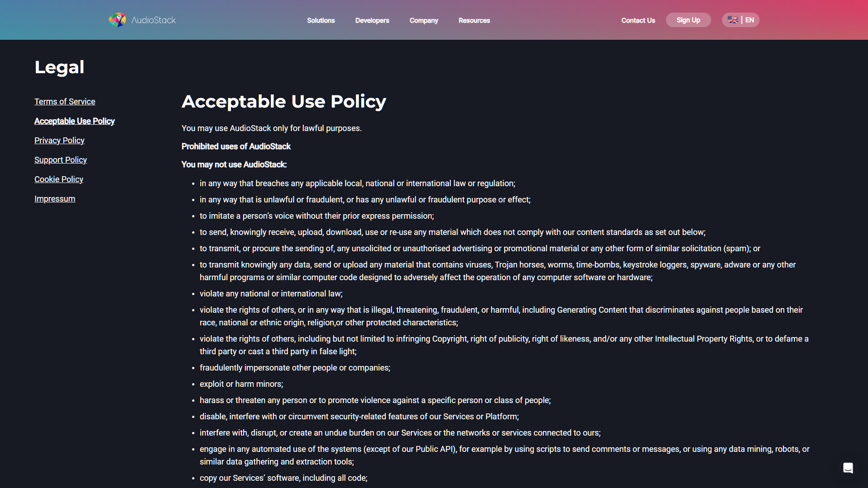
Task: Open the Company navigation menu
Action: pyautogui.click(x=424, y=20)
